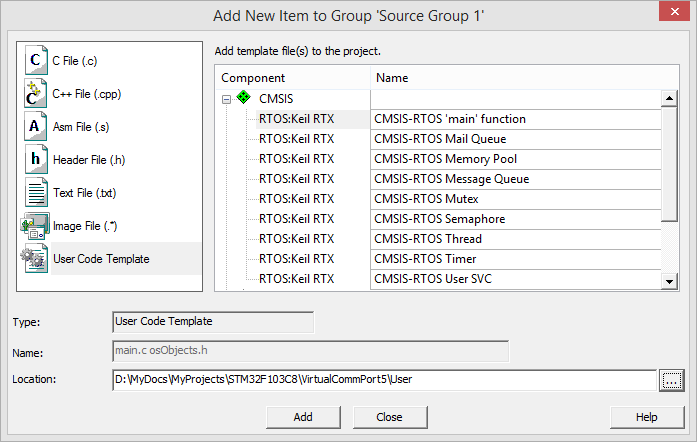Choose the Text File (.txt) icon
This screenshot has width=697, height=442.
point(35,192)
